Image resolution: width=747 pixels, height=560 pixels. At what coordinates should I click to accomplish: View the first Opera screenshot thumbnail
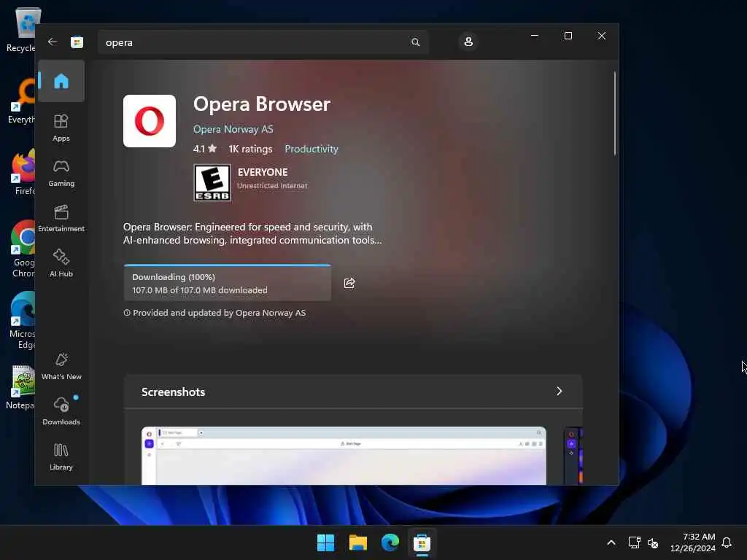click(344, 456)
